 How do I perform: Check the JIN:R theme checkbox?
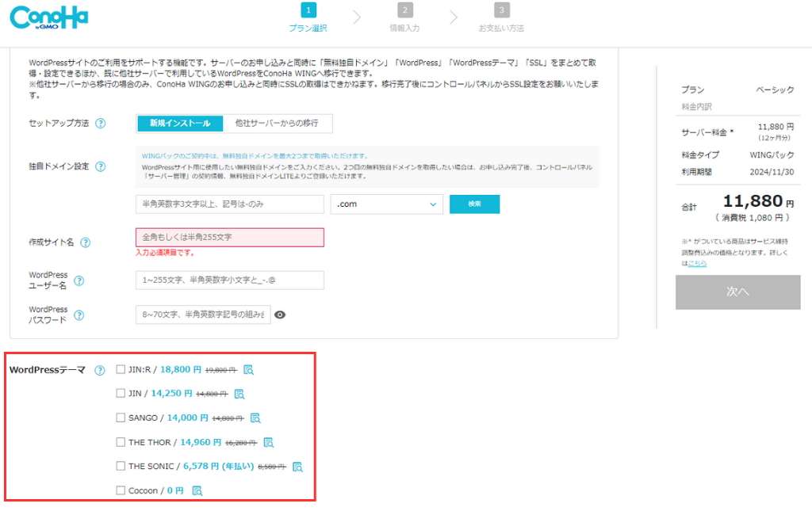click(x=121, y=369)
